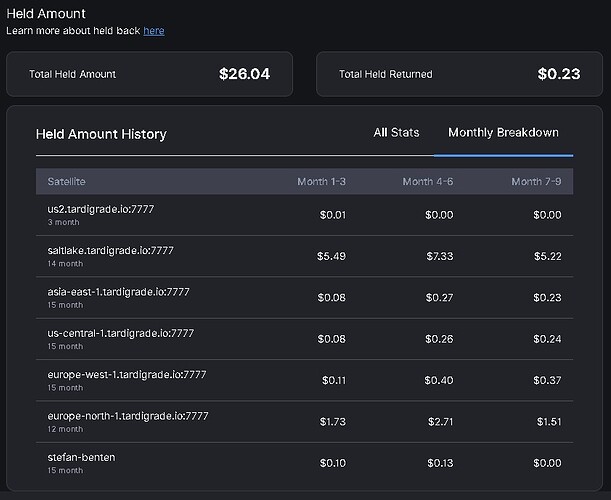611x500 pixels.
Task: Click europe-north-1 Month 4-6 value $2.71
Action: point(441,422)
